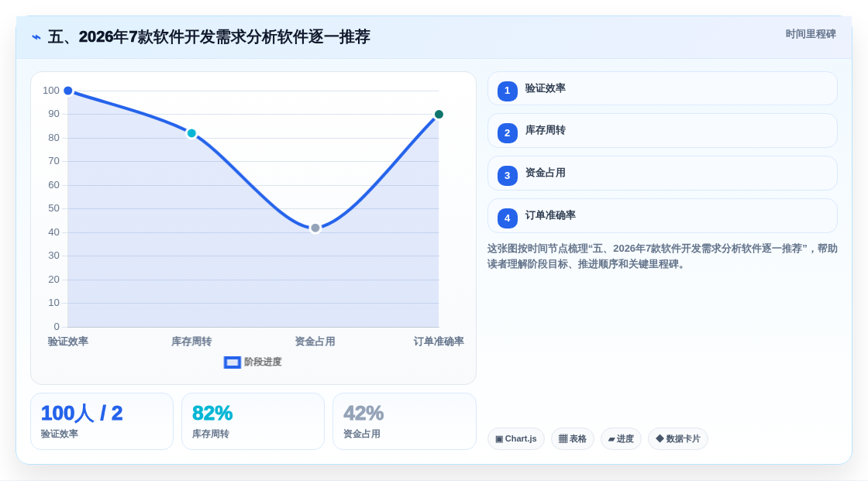Click the 82% 库存周转 stat card
The image size is (868, 481).
(x=253, y=421)
